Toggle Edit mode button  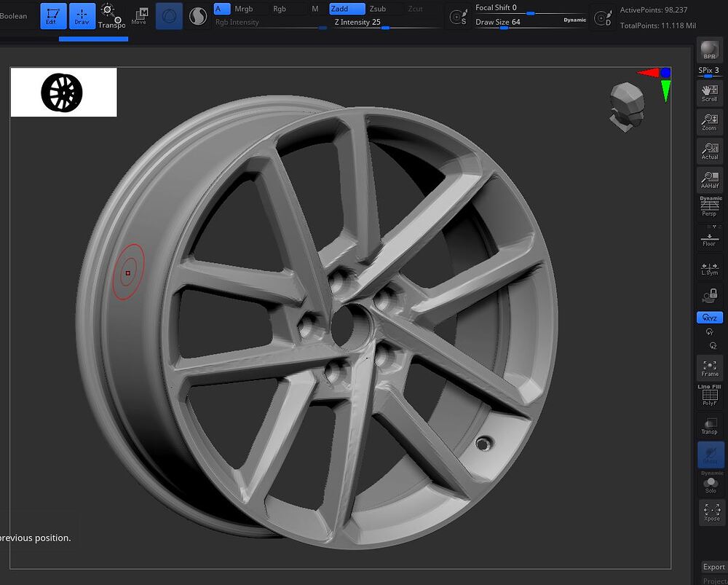(53, 16)
